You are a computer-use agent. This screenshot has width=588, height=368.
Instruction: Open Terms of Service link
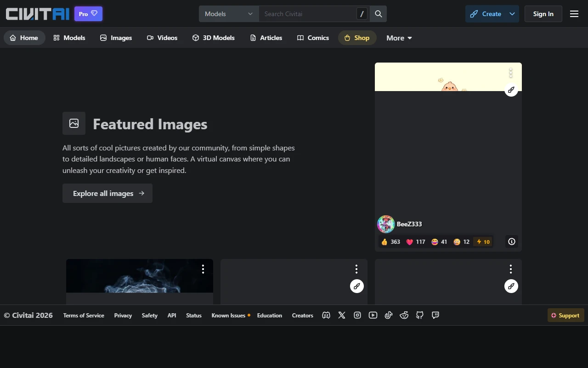[84, 315]
